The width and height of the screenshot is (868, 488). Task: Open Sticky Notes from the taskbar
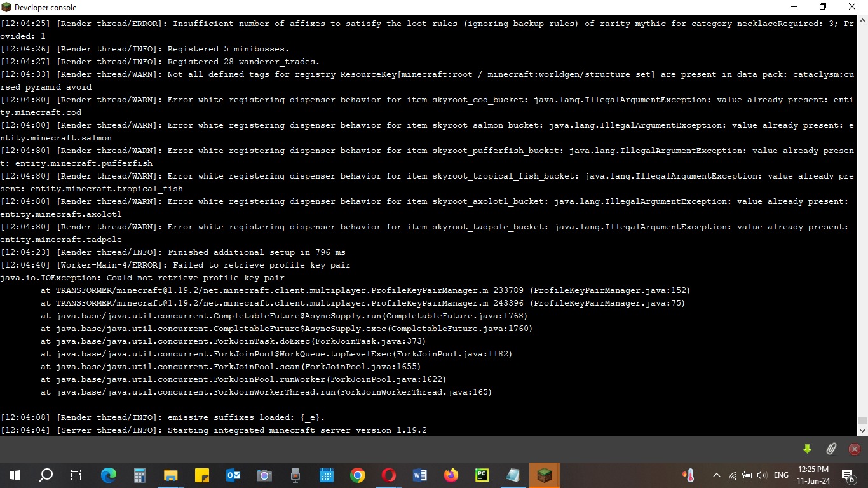[x=202, y=475]
